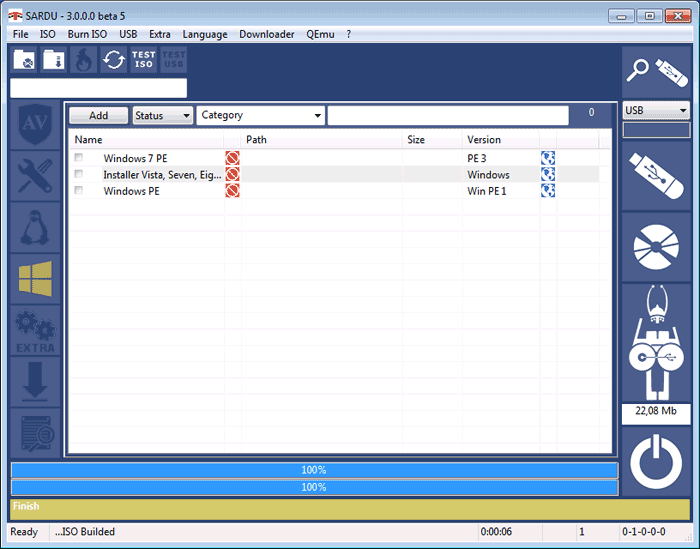
Task: Click the field below the USB dropdown
Action: pyautogui.click(x=656, y=130)
